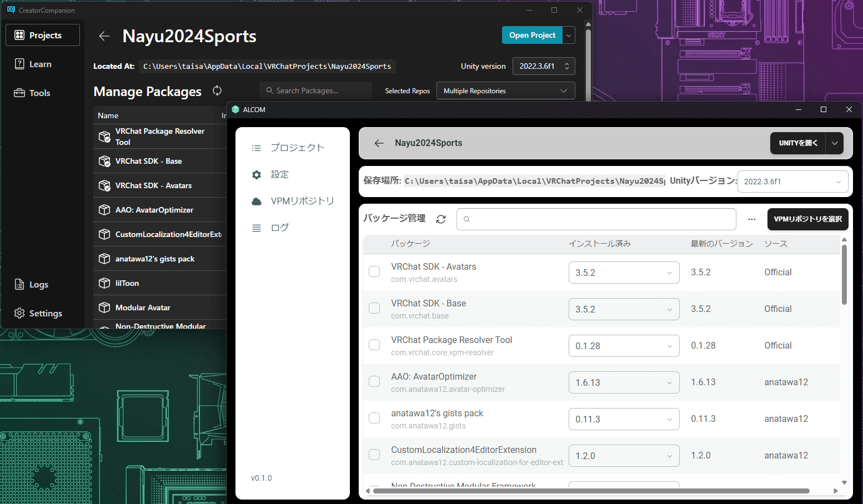Open ALCOM 設定 settings gear

(257, 175)
